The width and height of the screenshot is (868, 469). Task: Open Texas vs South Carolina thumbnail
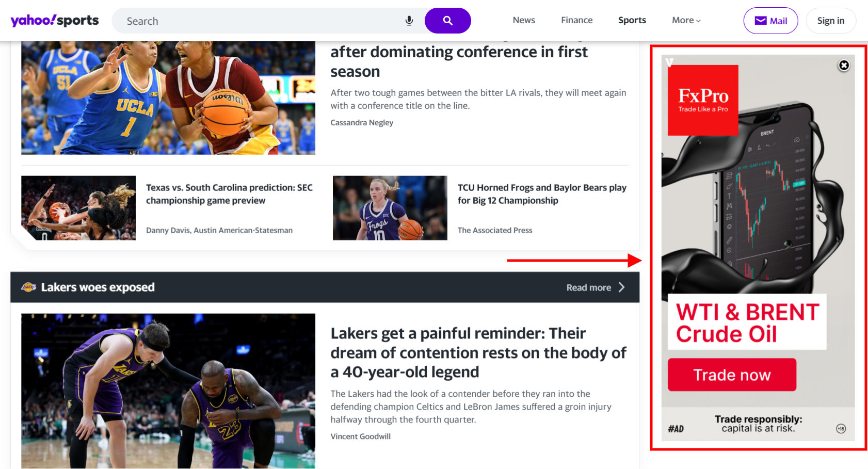pos(78,208)
